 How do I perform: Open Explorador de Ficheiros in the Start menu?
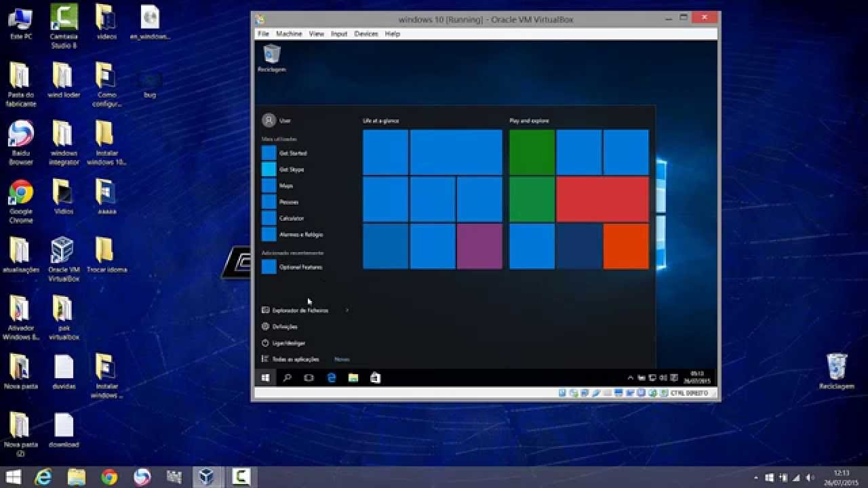[x=300, y=310]
